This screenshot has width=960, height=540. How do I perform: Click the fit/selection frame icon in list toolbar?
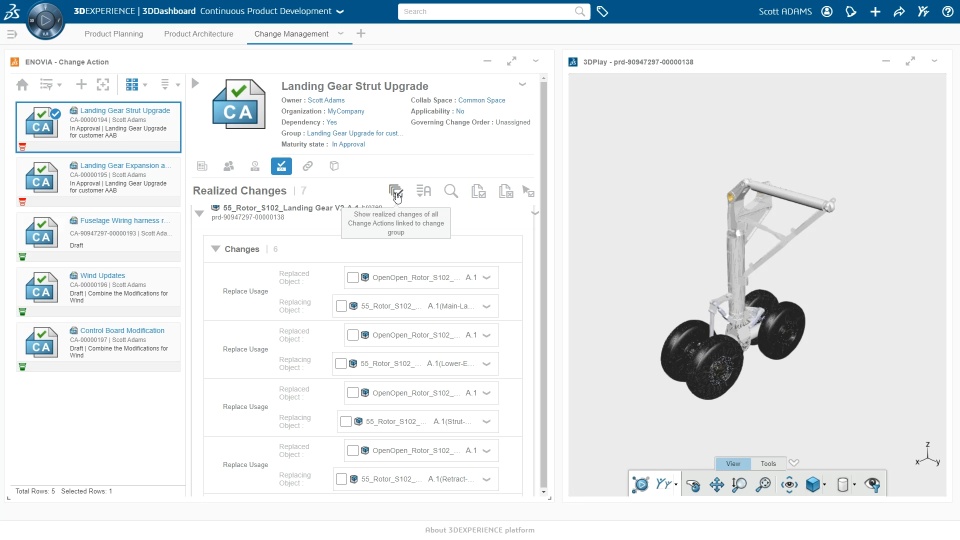click(x=103, y=84)
